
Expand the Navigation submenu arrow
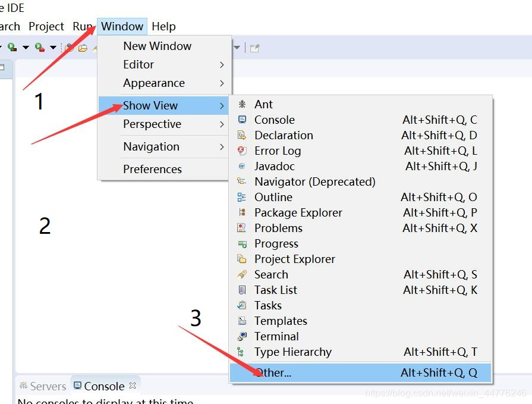pos(222,146)
